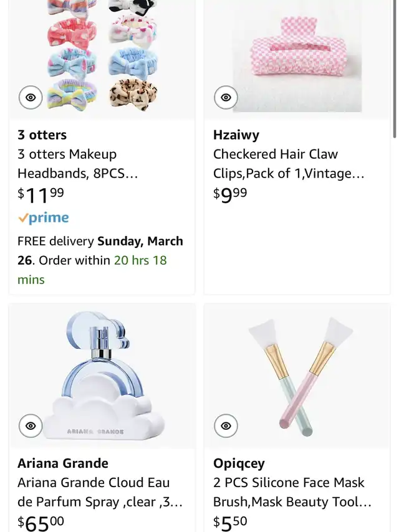Tap eye icon on 3 otters headbands
Screen dimensions: 399x532
(x=31, y=97)
